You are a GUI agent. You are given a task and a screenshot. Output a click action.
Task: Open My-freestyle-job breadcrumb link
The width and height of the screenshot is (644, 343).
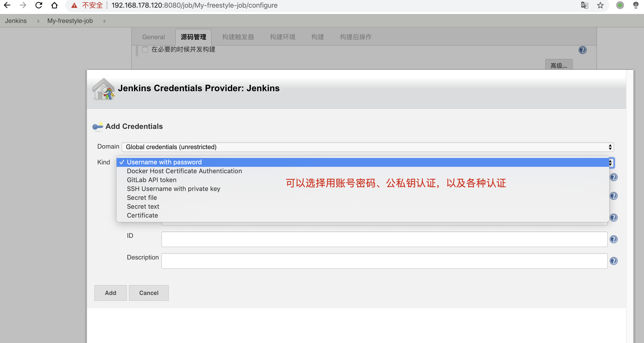point(70,21)
